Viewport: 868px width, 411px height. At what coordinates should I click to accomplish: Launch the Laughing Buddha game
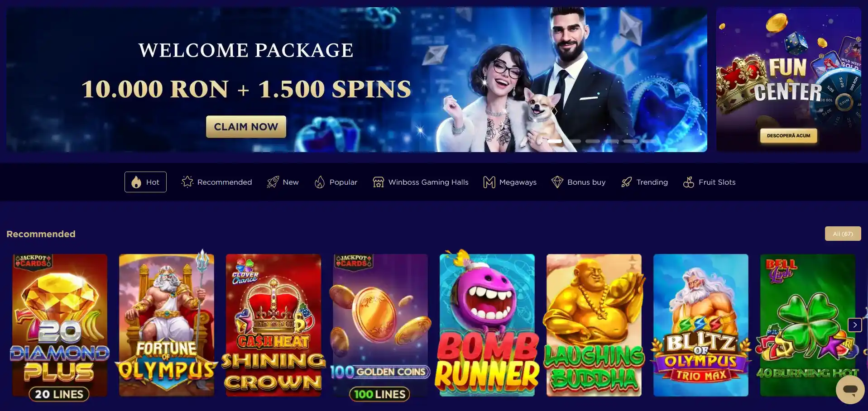tap(594, 325)
